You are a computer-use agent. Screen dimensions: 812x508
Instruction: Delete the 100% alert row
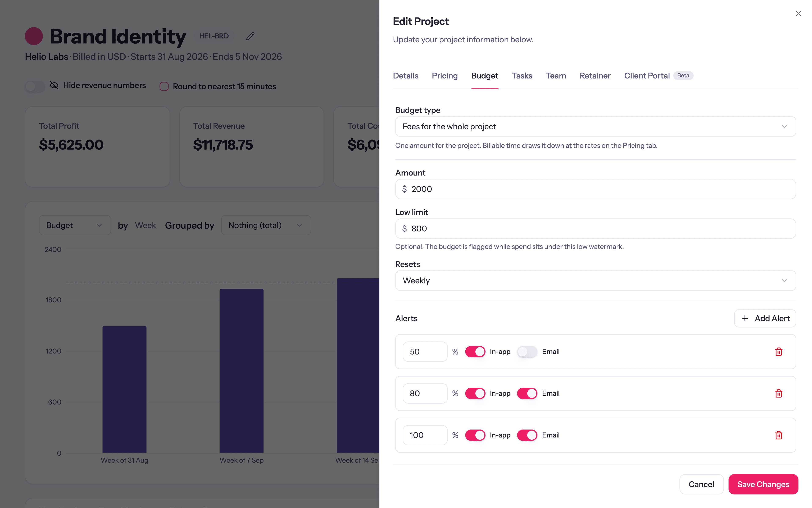click(778, 435)
